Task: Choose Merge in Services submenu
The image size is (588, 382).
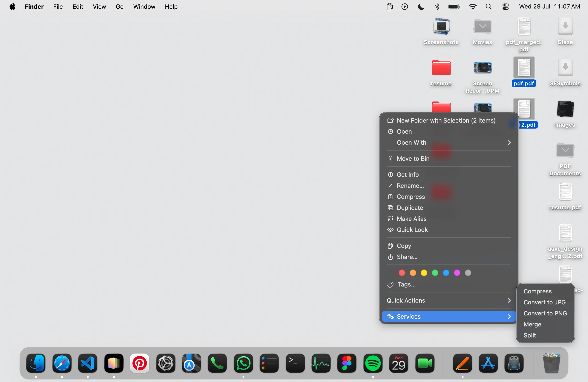Action: coord(545,324)
